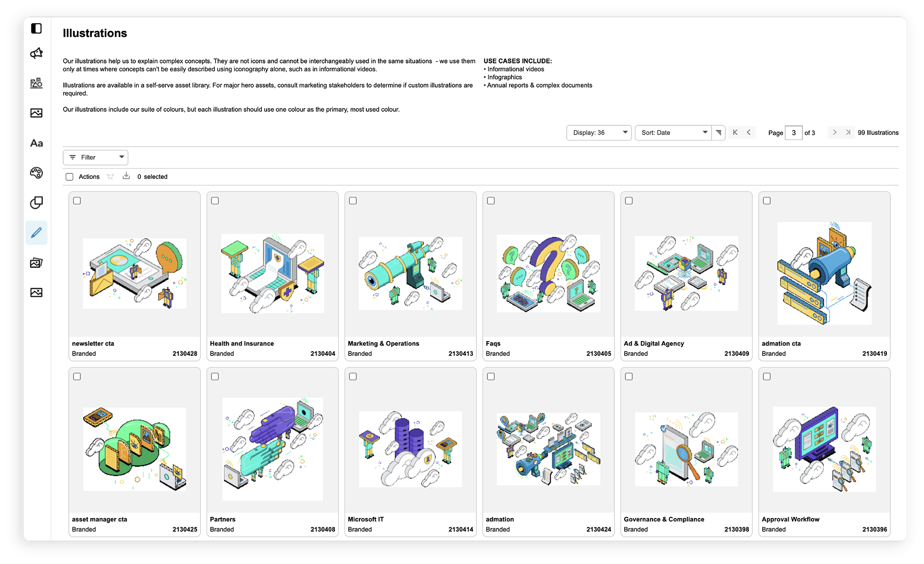Tick the newsletter cta card checkbox
This screenshot has height=564, width=924.
click(x=77, y=201)
